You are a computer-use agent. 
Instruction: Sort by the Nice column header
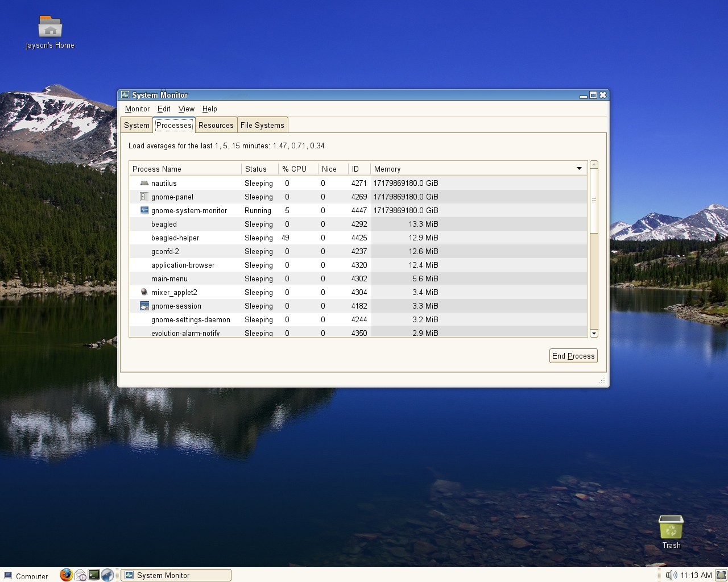pos(333,169)
